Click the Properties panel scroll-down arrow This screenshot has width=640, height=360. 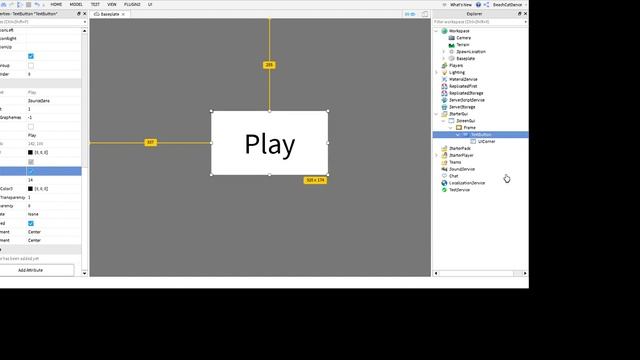coord(84,273)
